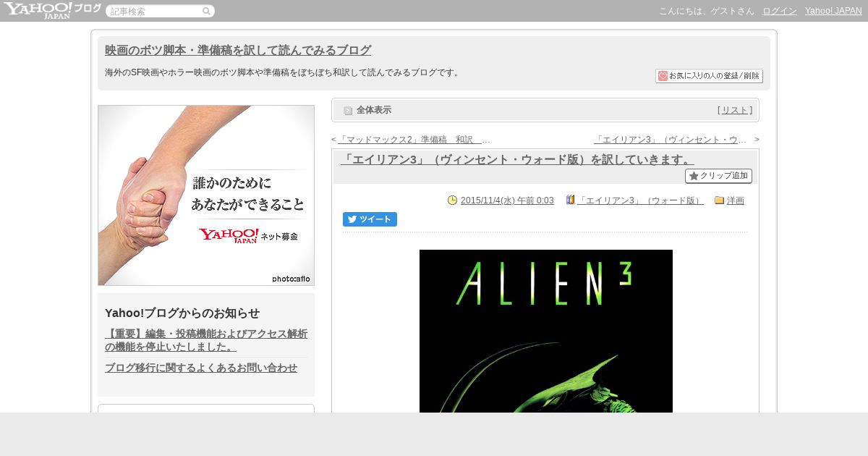Open ブログ移行に関するよくあるお問い合わせ link

(201, 368)
